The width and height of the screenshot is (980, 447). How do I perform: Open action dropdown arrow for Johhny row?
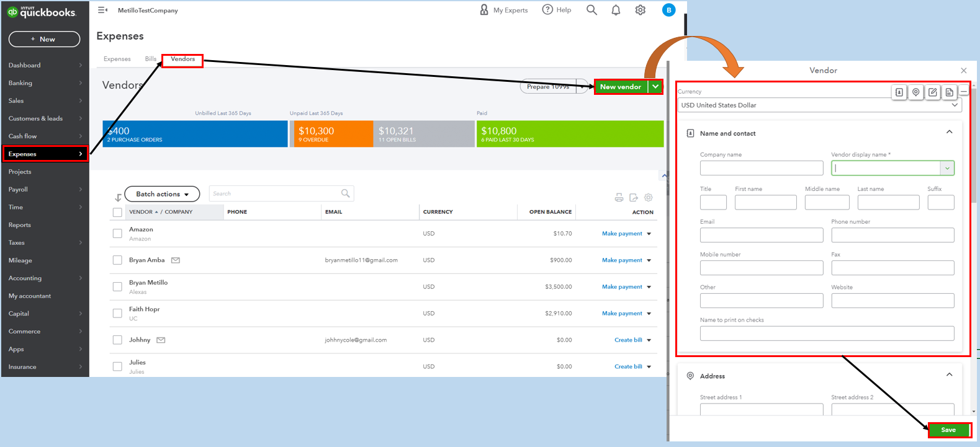tap(649, 340)
